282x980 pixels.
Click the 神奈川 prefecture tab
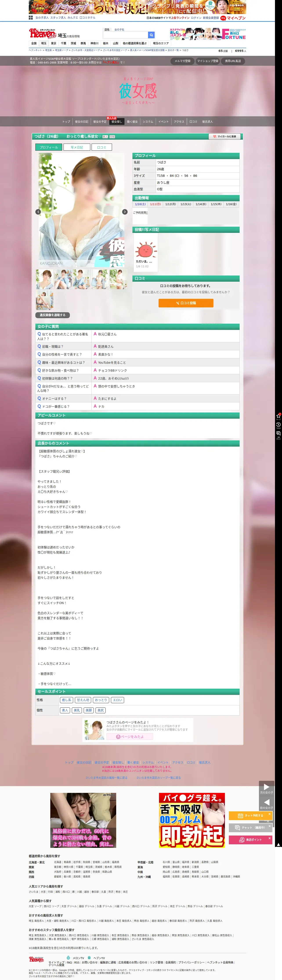(x=94, y=43)
